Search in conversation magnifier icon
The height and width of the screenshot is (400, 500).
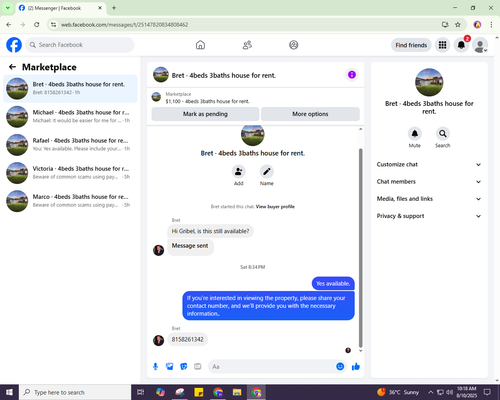[443, 134]
